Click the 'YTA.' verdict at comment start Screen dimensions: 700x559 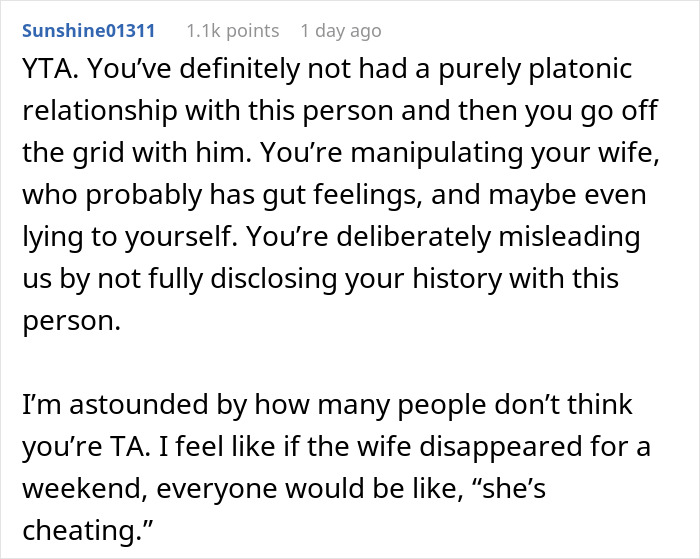point(50,69)
